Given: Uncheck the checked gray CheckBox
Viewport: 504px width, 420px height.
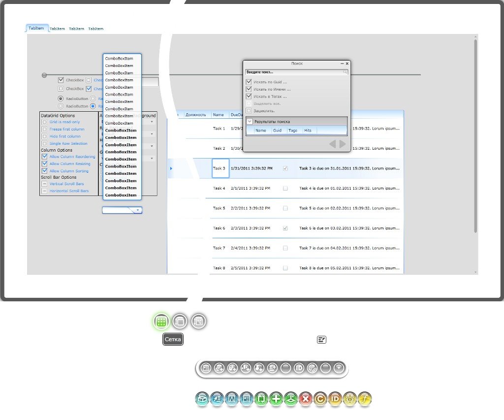Looking at the screenshot, I should click(x=61, y=80).
